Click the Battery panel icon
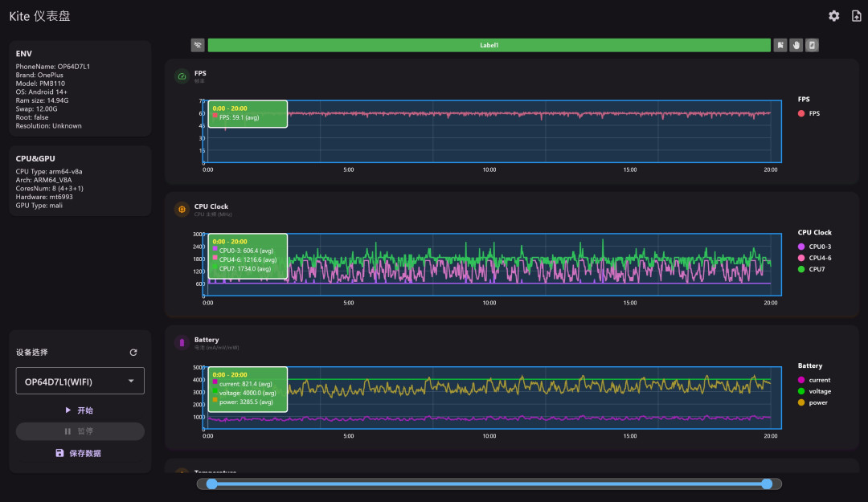868x502 pixels. (182, 343)
